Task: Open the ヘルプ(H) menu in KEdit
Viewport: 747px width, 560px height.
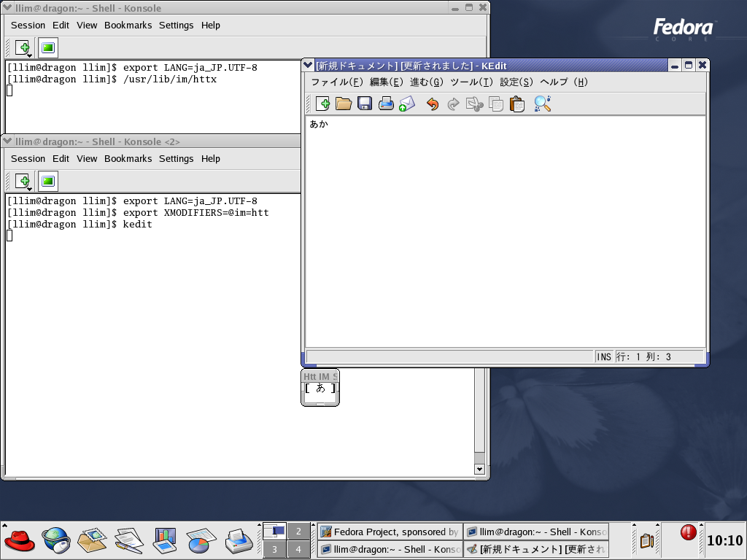Action: [x=564, y=82]
